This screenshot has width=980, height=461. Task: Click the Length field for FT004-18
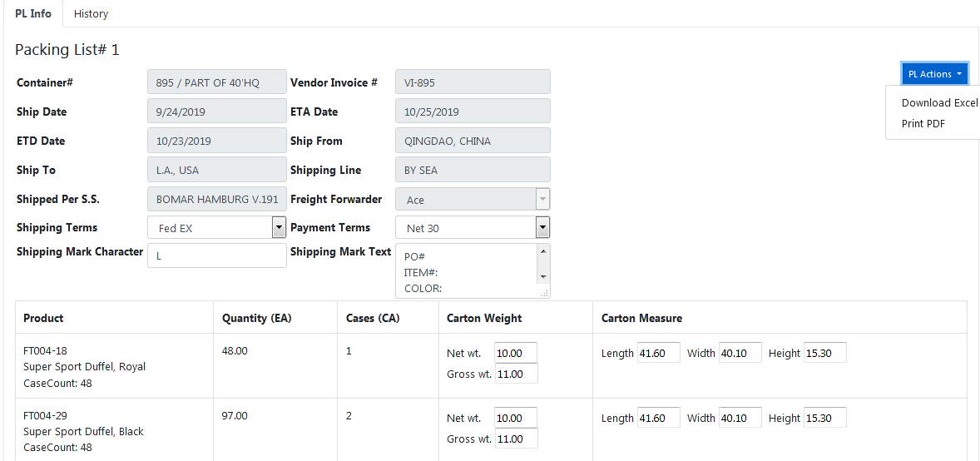(658, 353)
